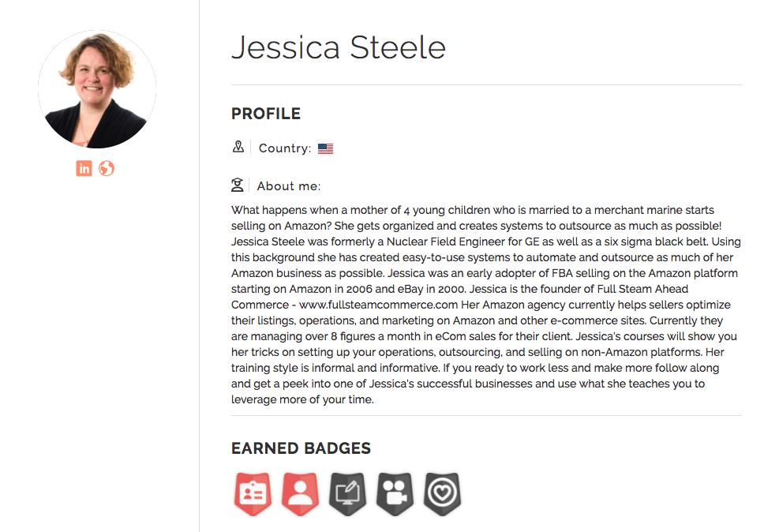
Task: Select the red ID card badge
Action: [x=253, y=493]
